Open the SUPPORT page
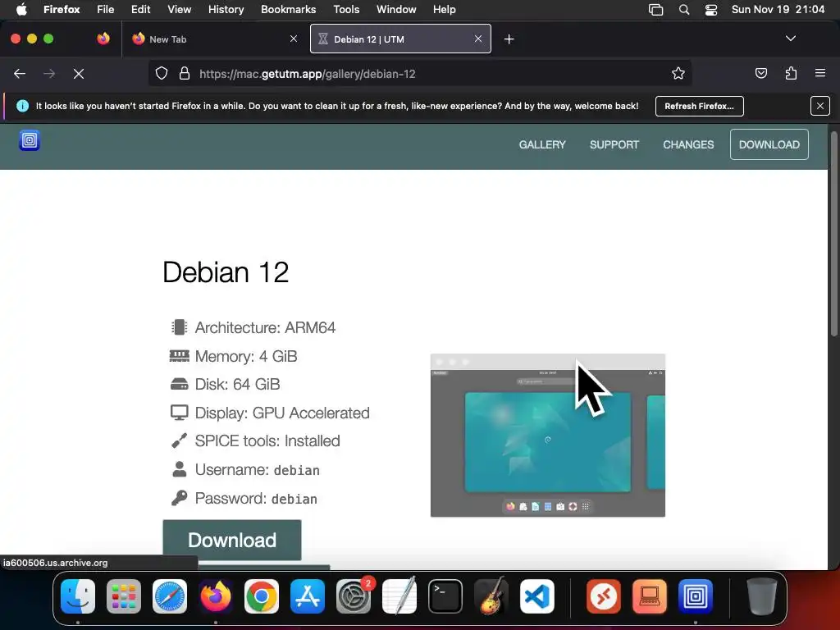 pyautogui.click(x=614, y=144)
